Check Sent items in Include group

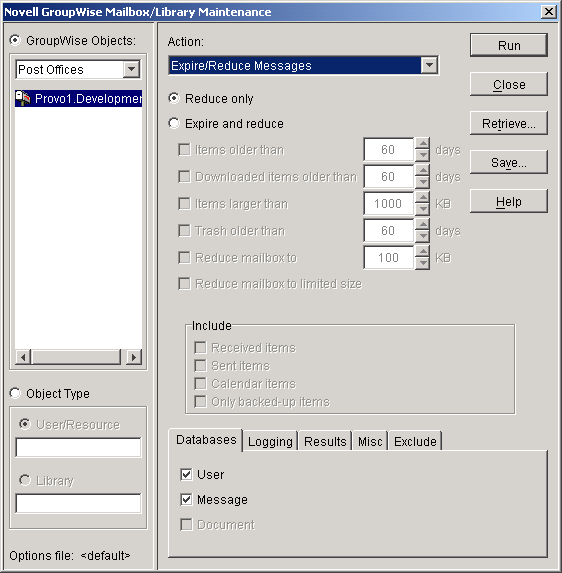click(200, 365)
